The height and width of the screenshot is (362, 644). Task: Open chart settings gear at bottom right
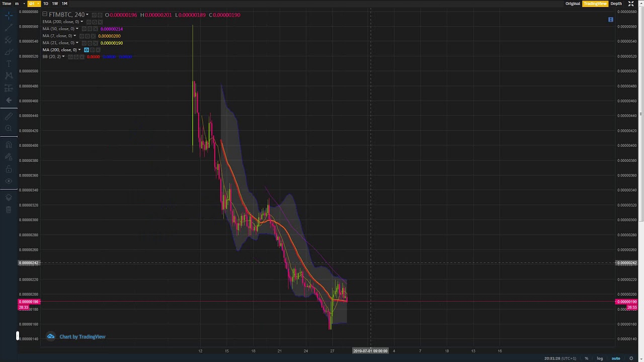tap(631, 358)
